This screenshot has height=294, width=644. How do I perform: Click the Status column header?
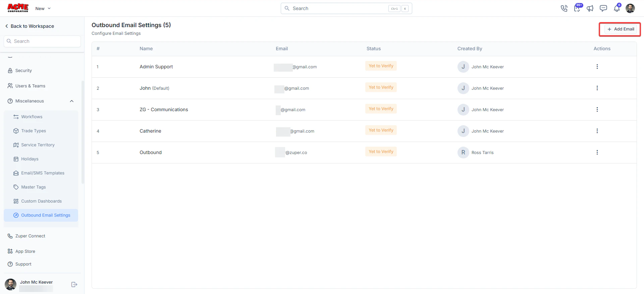click(374, 49)
